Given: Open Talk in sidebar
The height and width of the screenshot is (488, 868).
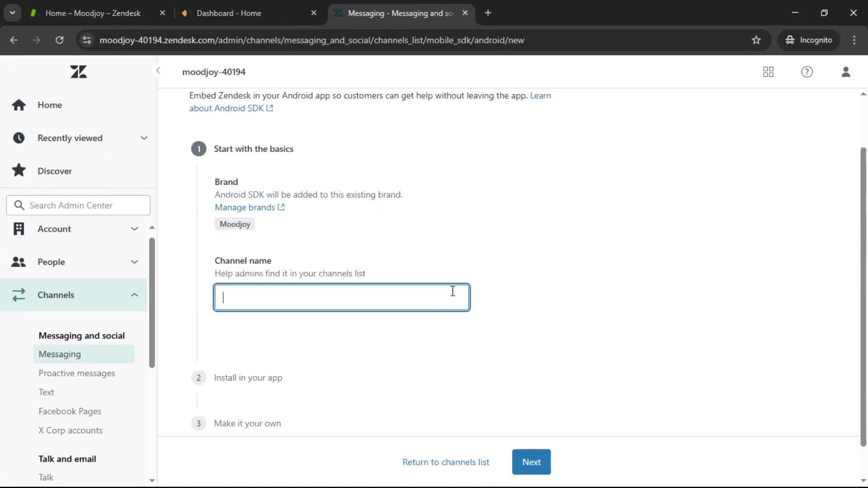Looking at the screenshot, I should pos(46,477).
